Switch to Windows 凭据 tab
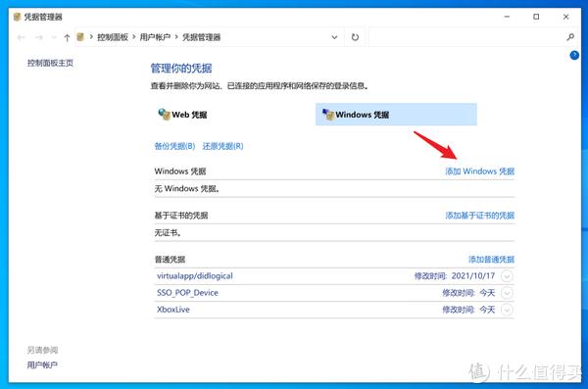588x389 pixels. click(396, 115)
